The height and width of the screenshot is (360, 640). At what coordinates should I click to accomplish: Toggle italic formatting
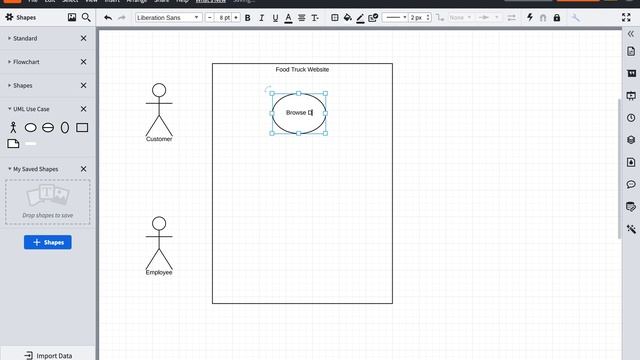(x=261, y=18)
